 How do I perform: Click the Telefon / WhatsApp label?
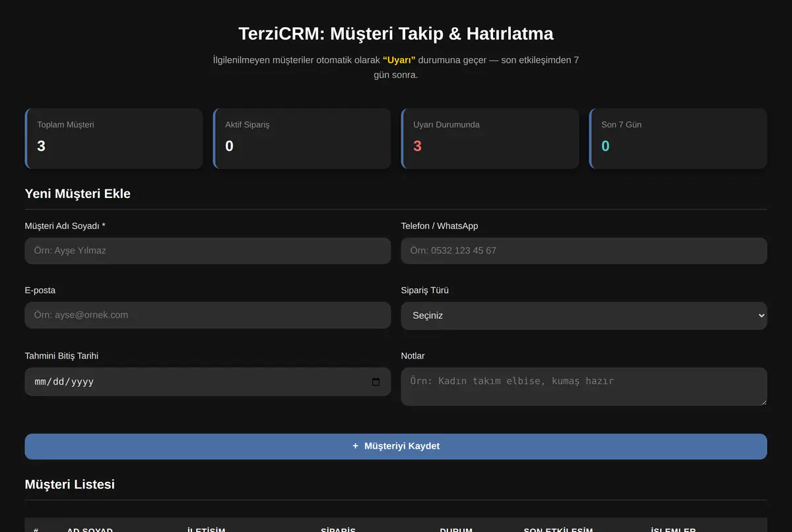tap(440, 226)
